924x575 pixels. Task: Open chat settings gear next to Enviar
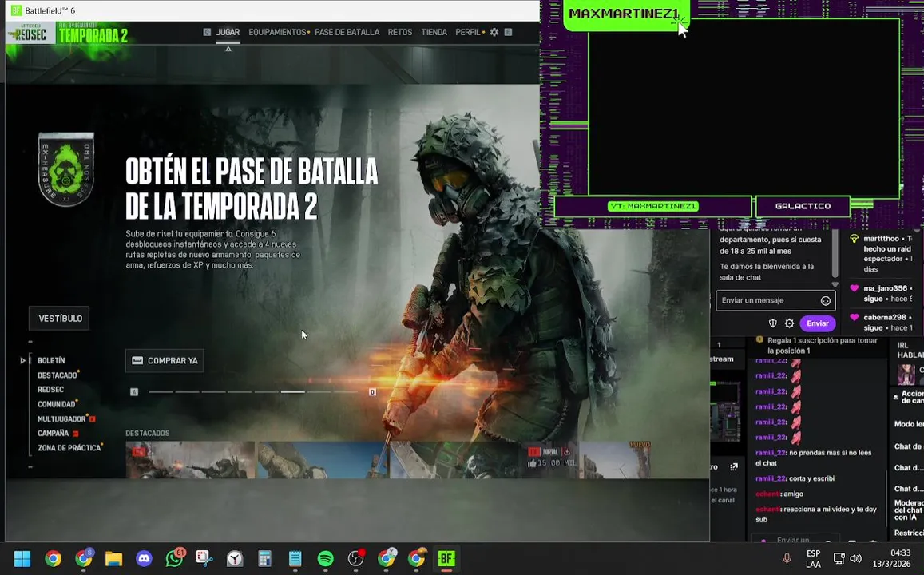(789, 323)
